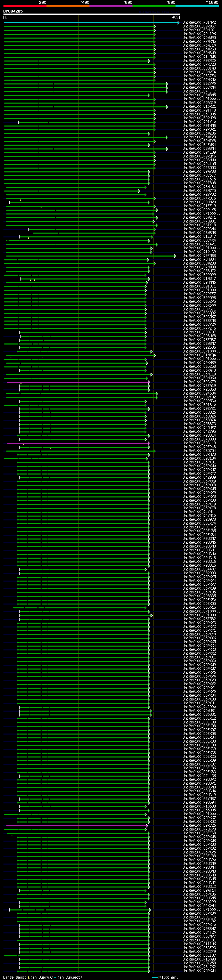Image resolution: width=222 pixels, height=980 pixels.
Task: Open UniRef100_O23553 entry
Action: [x=199, y=168]
